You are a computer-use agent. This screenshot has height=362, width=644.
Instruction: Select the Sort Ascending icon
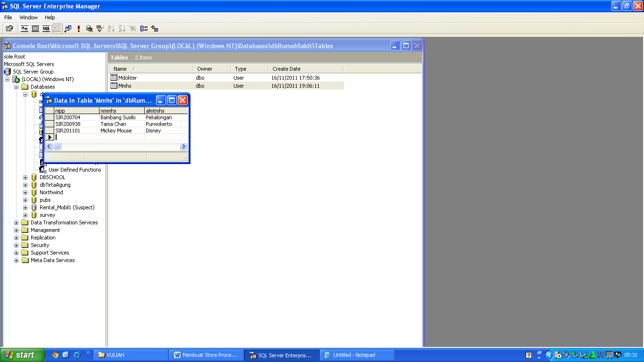[x=112, y=29]
